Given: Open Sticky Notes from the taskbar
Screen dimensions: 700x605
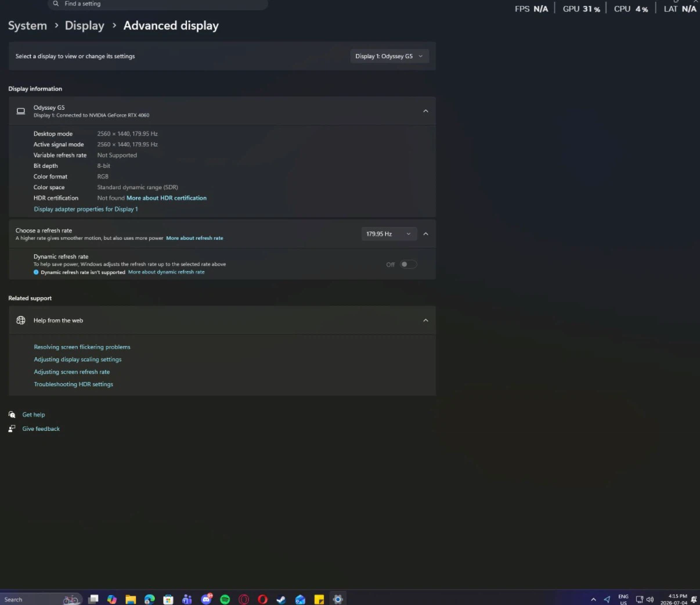Looking at the screenshot, I should [319, 599].
